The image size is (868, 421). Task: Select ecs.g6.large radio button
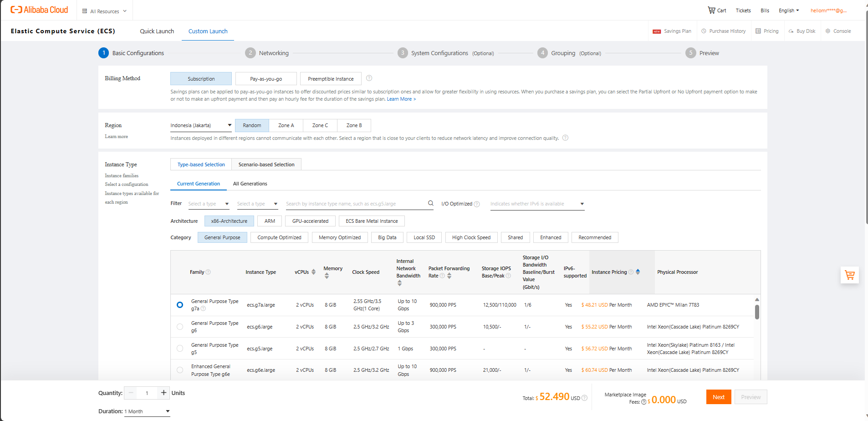[180, 327]
